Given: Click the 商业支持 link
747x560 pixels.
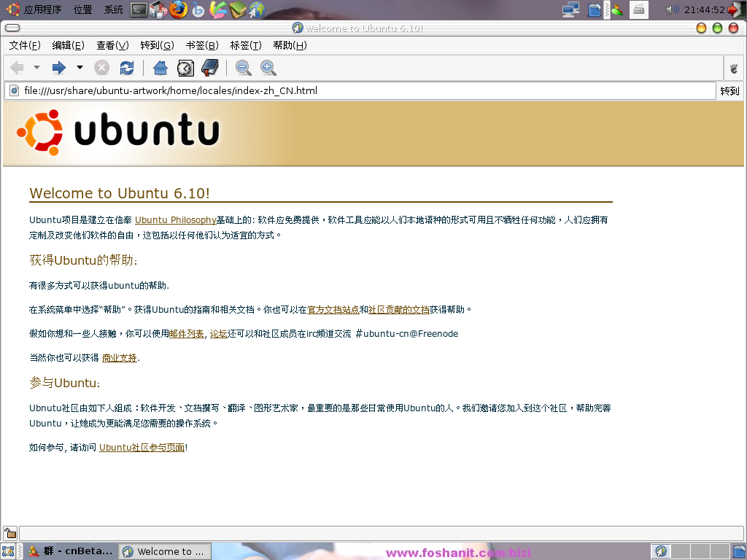Looking at the screenshot, I should point(120,357).
